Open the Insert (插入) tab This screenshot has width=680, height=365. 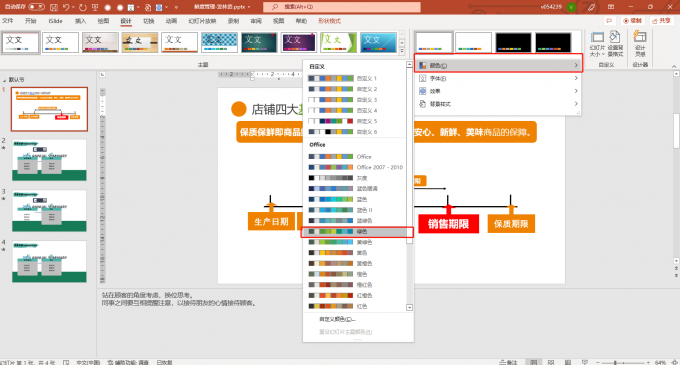point(80,21)
